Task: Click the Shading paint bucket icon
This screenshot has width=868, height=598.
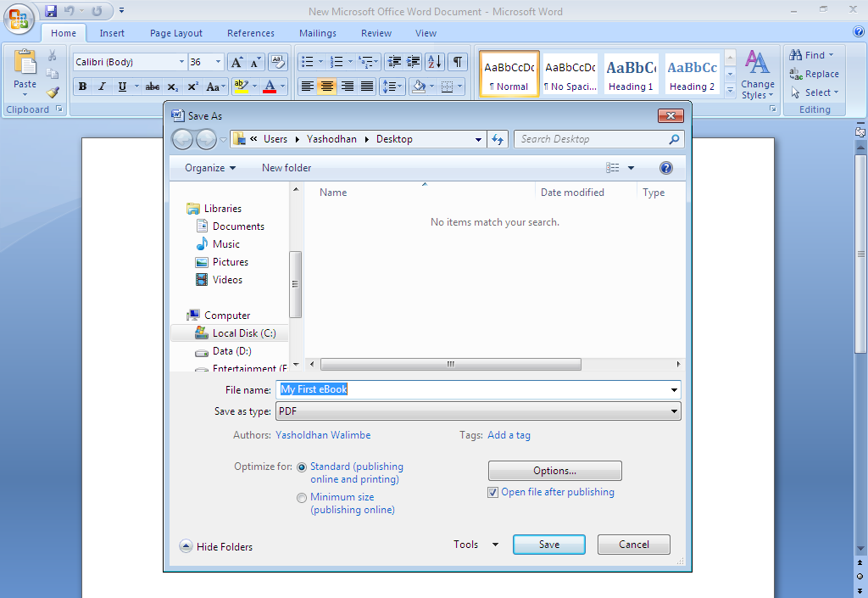Action: click(x=419, y=87)
